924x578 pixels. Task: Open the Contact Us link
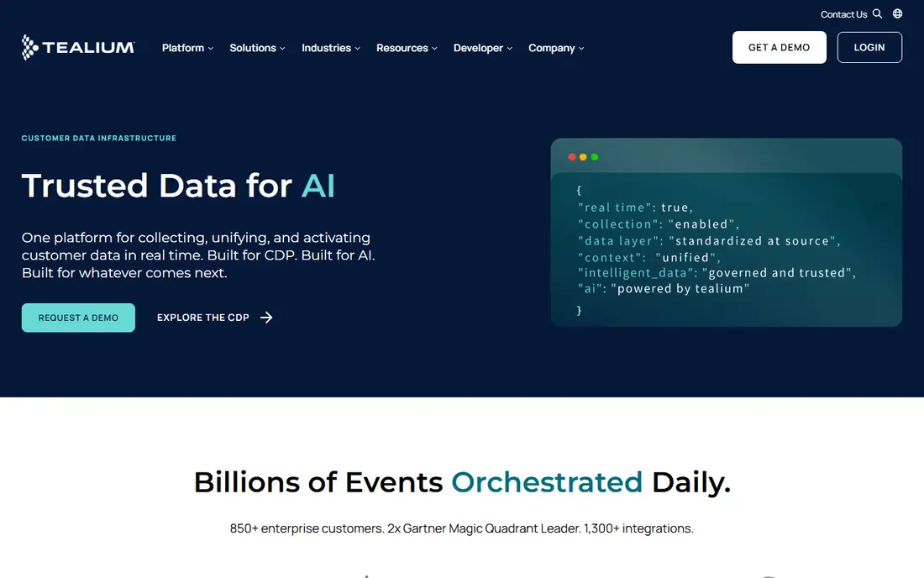pos(843,14)
